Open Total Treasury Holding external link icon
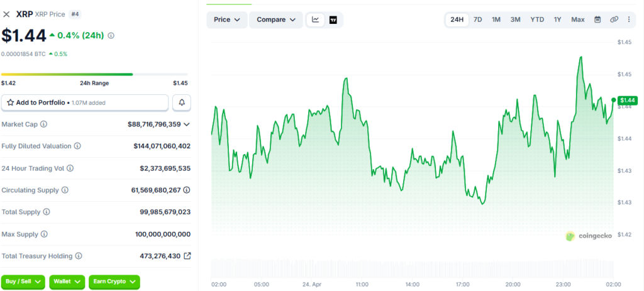644x291 pixels. pyautogui.click(x=187, y=256)
